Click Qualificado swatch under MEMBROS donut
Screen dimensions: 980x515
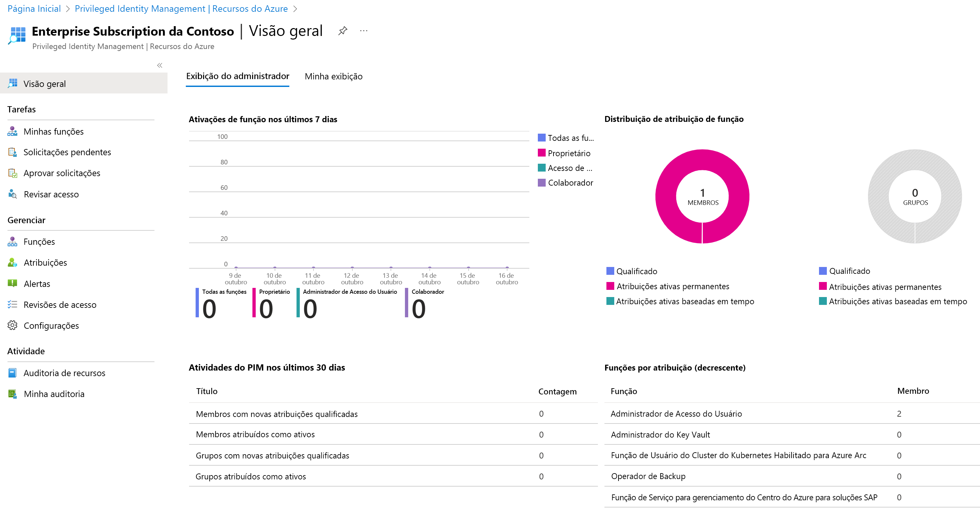point(610,271)
